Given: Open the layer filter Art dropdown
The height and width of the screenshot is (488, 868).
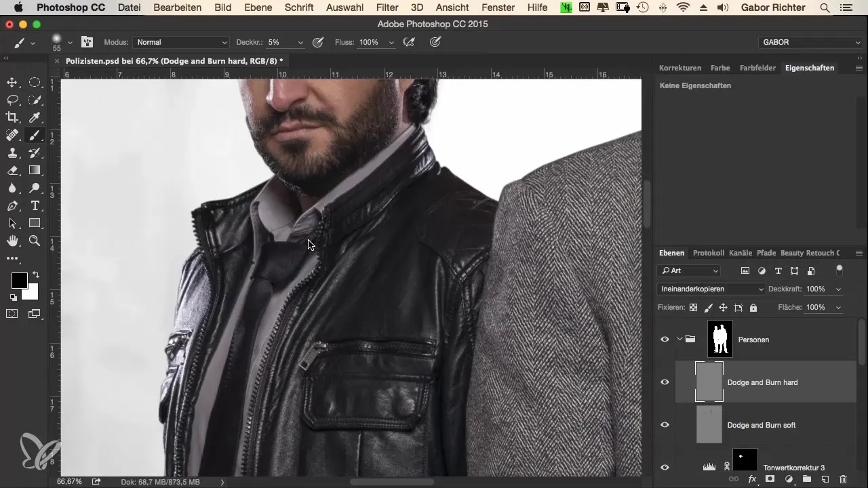Looking at the screenshot, I should 689,270.
